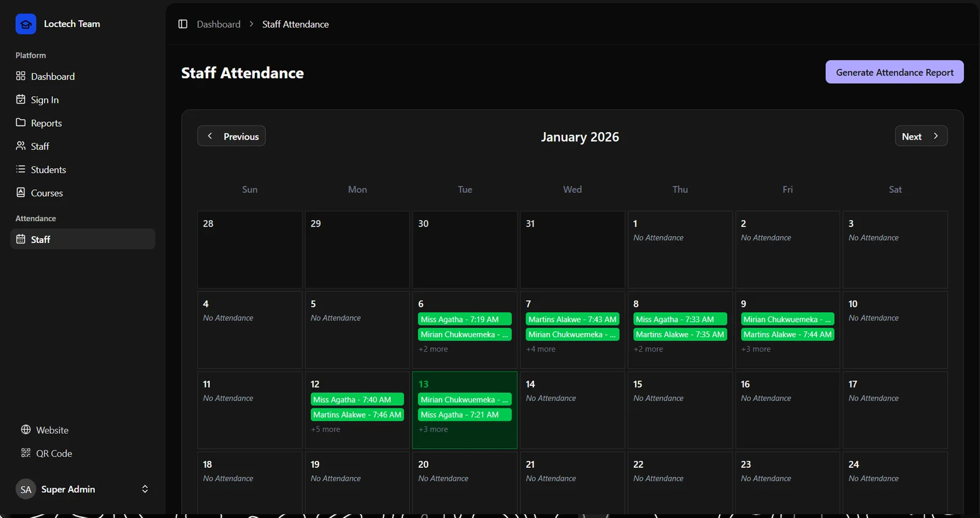The width and height of the screenshot is (980, 518).
Task: Click the Attendance Staff calendar icon
Action: point(21,239)
